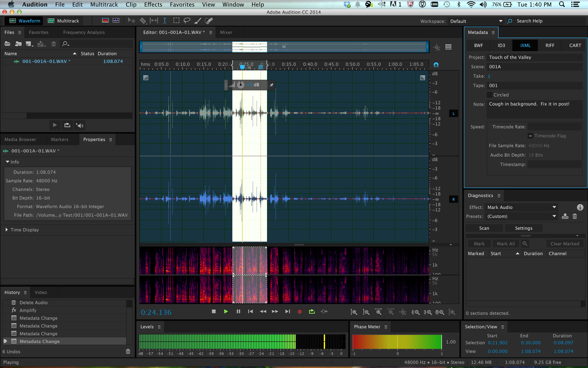Image resolution: width=588 pixels, height=368 pixels.
Task: Switch to the BWF metadata tab
Action: tap(478, 46)
